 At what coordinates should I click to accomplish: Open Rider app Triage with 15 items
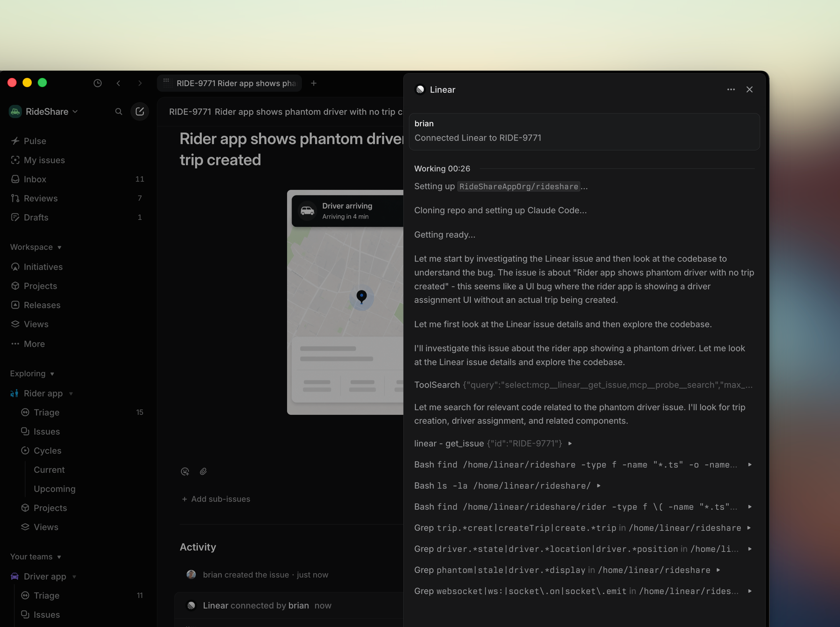click(x=82, y=413)
